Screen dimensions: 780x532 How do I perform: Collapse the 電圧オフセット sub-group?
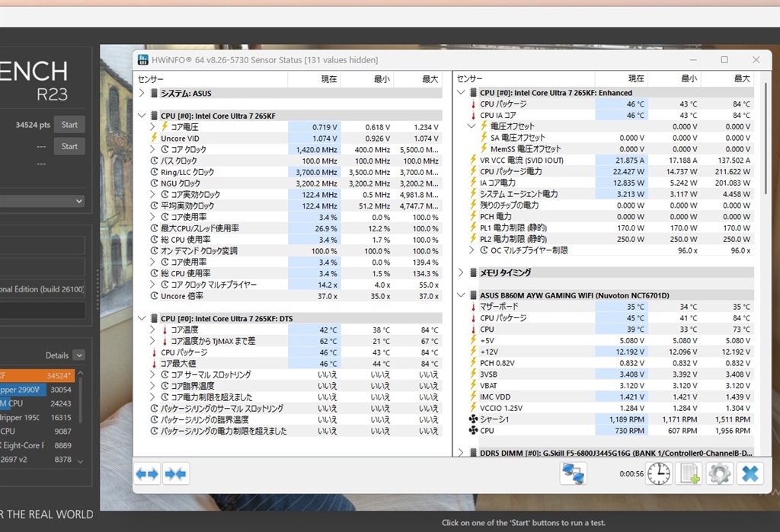point(472,126)
